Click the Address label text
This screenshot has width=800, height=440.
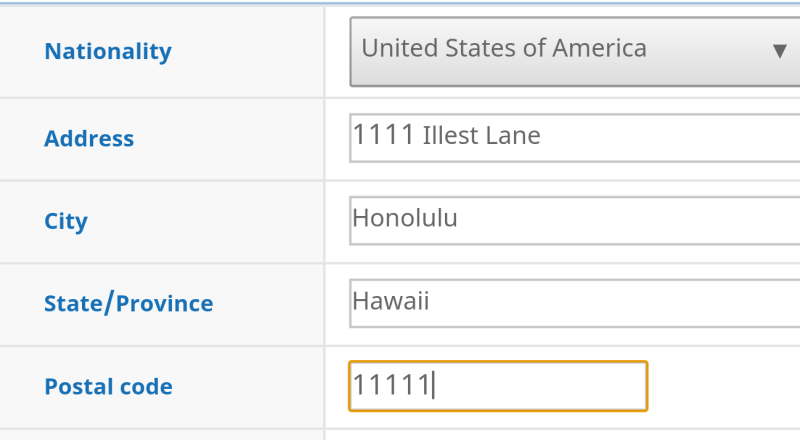89,139
